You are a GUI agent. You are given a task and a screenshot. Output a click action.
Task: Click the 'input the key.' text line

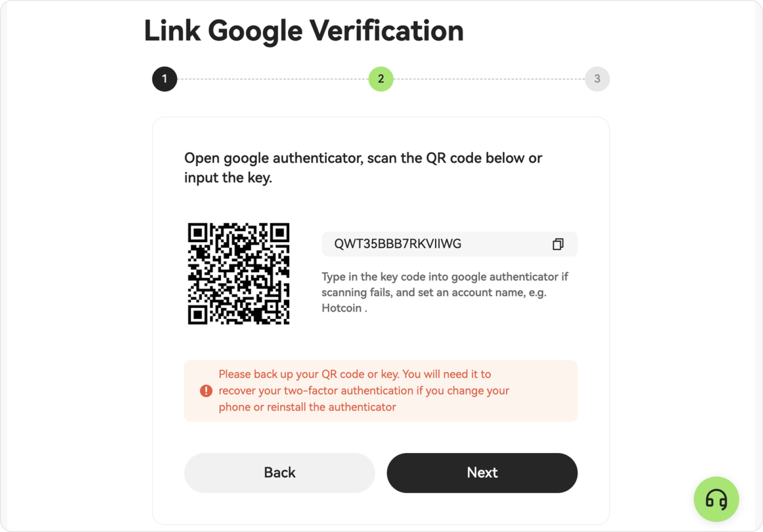pyautogui.click(x=228, y=178)
